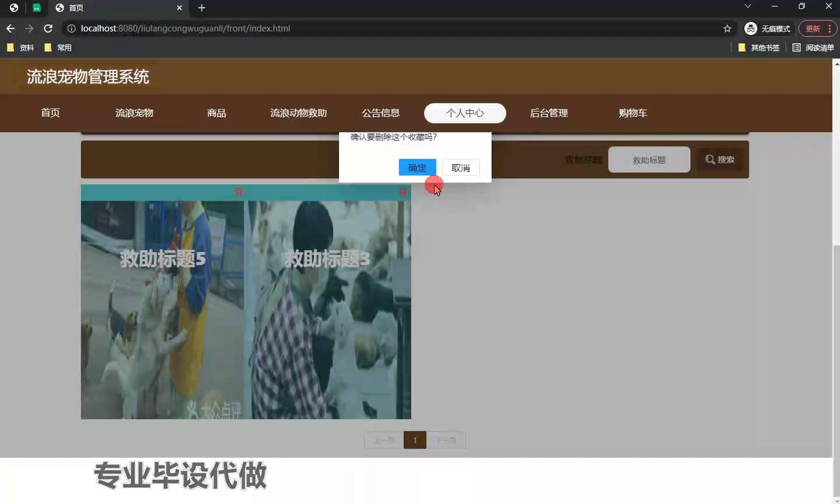
Task: Reload the page in the browser
Action: (x=48, y=29)
